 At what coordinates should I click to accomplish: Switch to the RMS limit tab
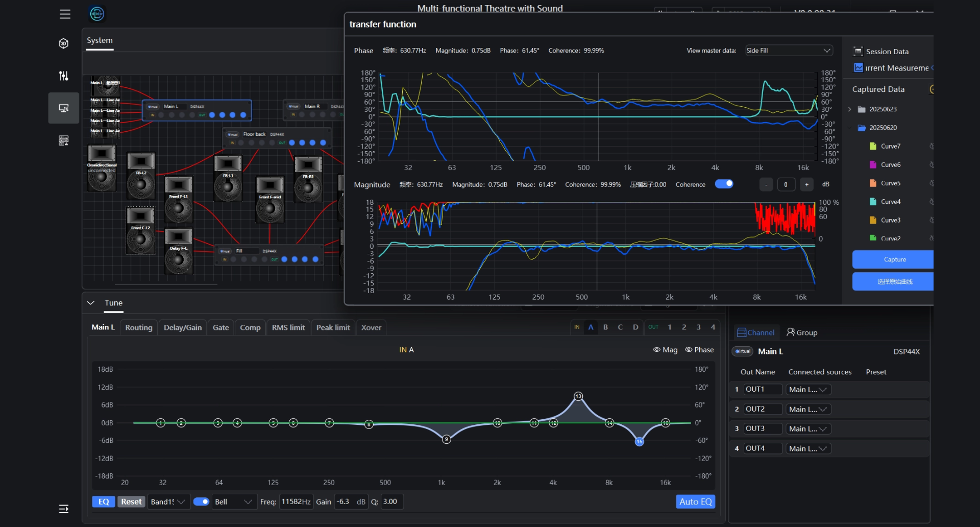click(288, 327)
